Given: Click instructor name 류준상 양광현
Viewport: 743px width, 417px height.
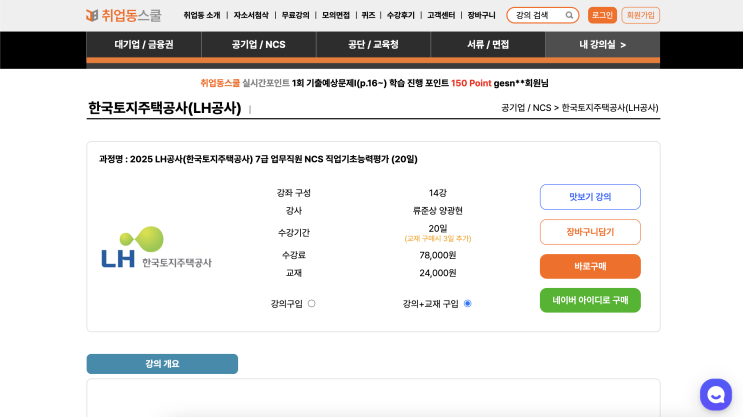Looking at the screenshot, I should point(437,210).
